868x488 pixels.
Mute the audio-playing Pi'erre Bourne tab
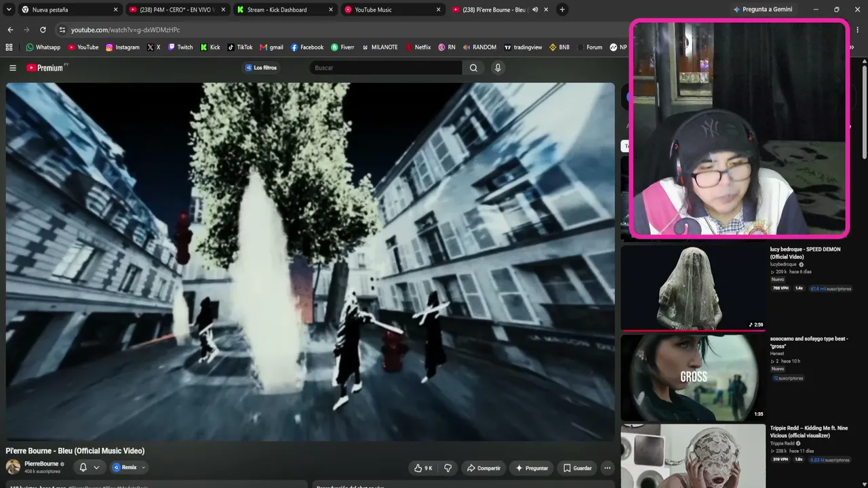(535, 9)
